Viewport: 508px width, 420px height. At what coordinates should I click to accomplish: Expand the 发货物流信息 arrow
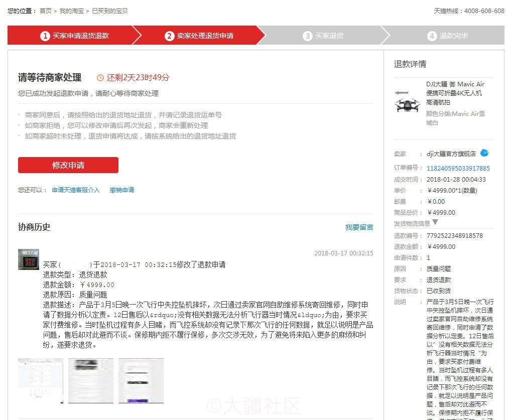(x=435, y=222)
